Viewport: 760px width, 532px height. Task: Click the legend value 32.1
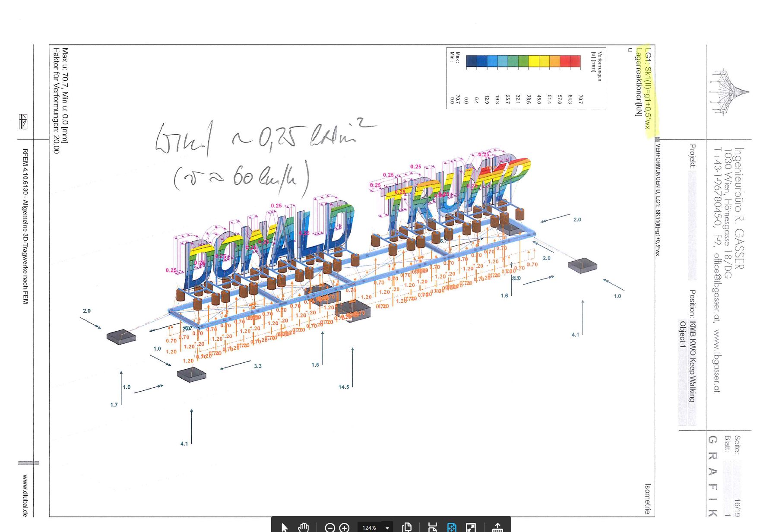point(518,99)
